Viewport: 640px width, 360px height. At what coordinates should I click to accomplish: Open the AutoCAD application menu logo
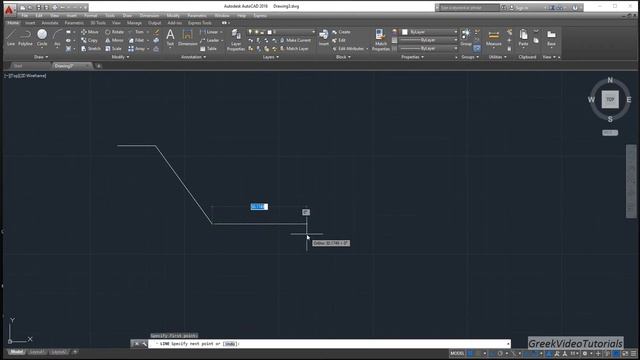(x=9, y=9)
